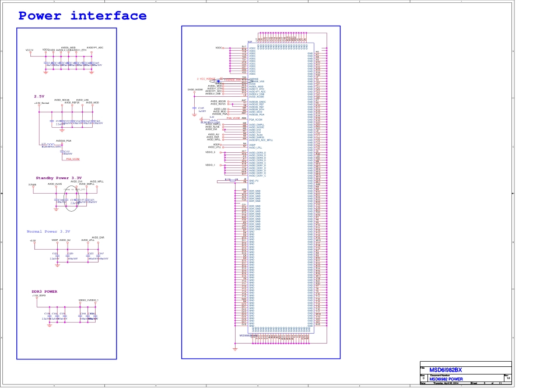
Task: Click the AVDD_EAR port in Normal Power section
Action: coord(97,237)
